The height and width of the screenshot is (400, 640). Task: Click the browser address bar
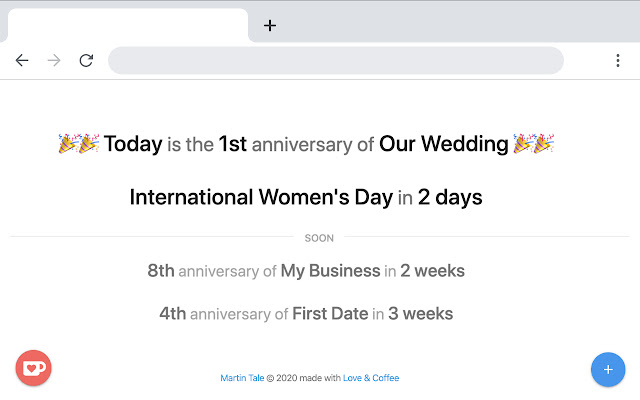335,60
